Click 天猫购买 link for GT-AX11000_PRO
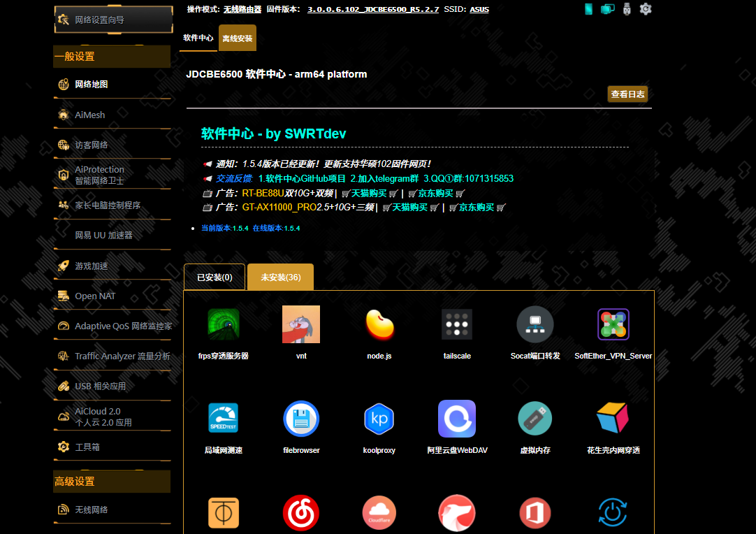 [410, 208]
